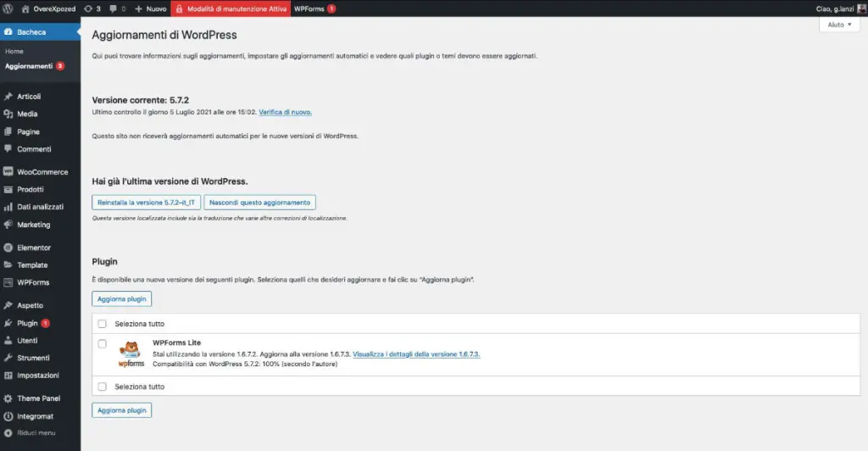Click the Pagine icon in sidebar
This screenshot has height=451, width=868.
point(8,131)
